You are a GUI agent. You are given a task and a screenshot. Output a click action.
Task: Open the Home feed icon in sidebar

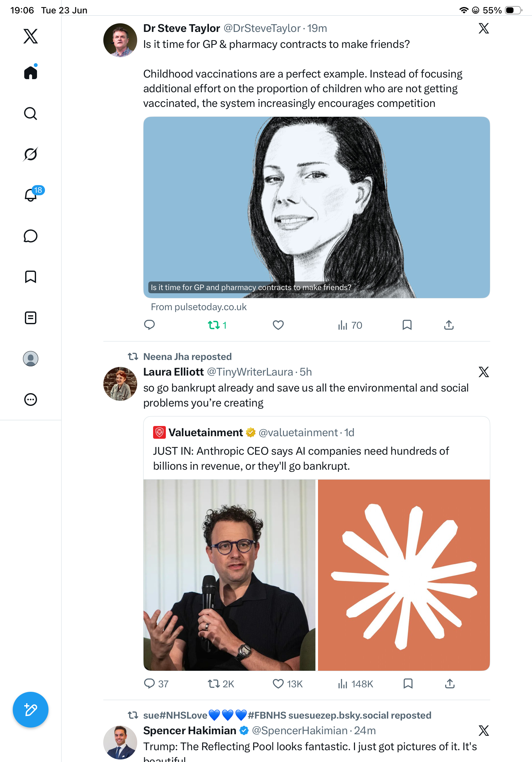pyautogui.click(x=31, y=72)
